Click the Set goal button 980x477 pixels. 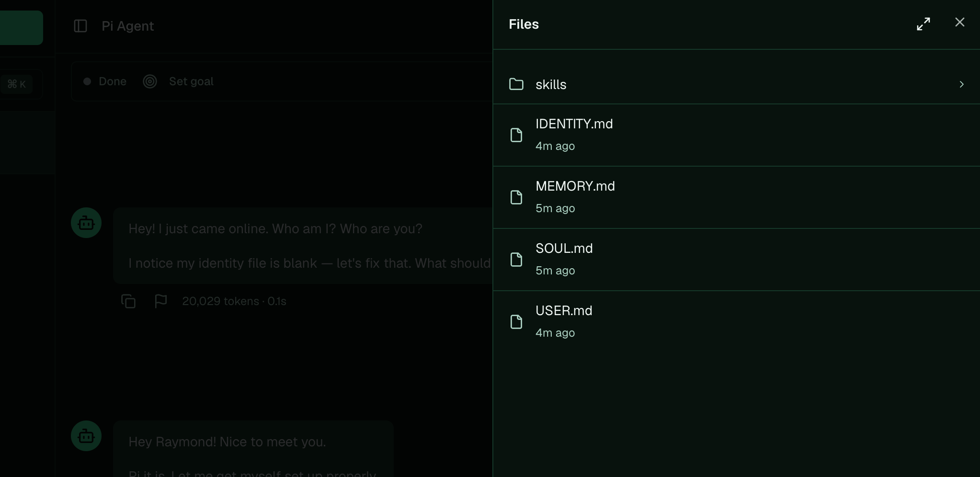(191, 81)
